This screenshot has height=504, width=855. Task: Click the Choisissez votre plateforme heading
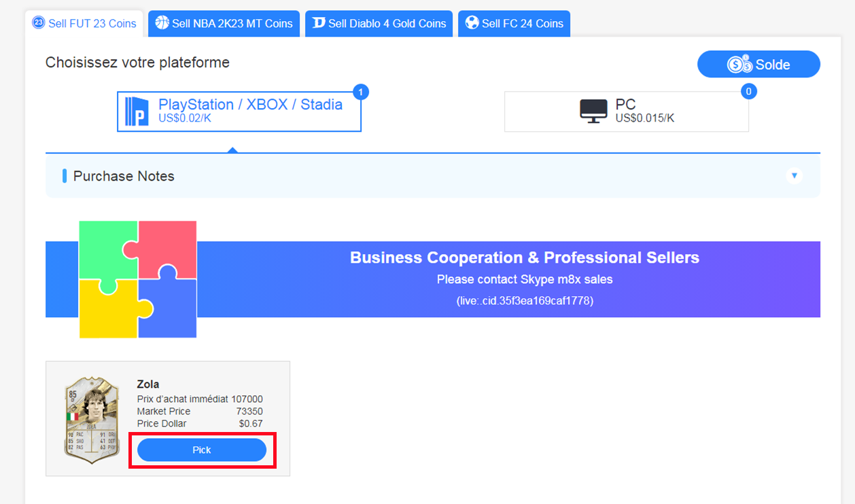click(x=137, y=62)
